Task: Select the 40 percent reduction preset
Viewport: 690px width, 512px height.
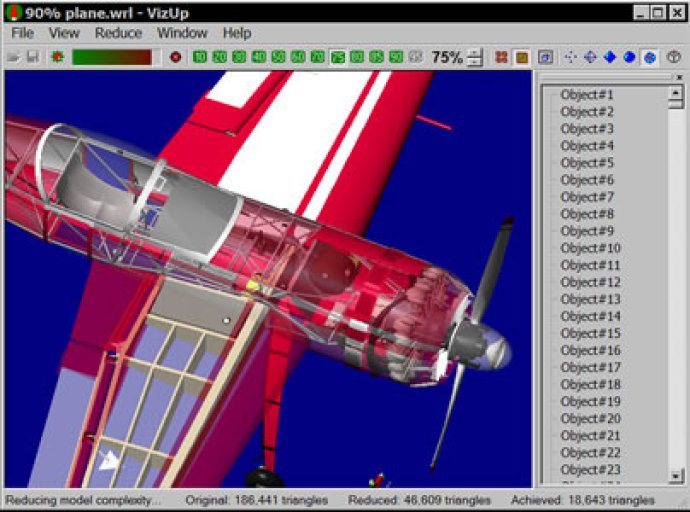Action: [x=259, y=57]
